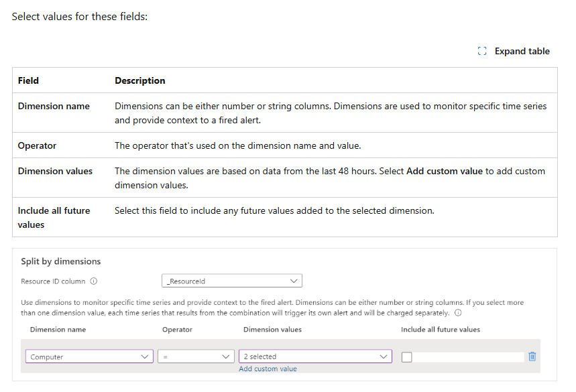
Task: Open the Resource ID column dropdown
Action: (x=232, y=281)
